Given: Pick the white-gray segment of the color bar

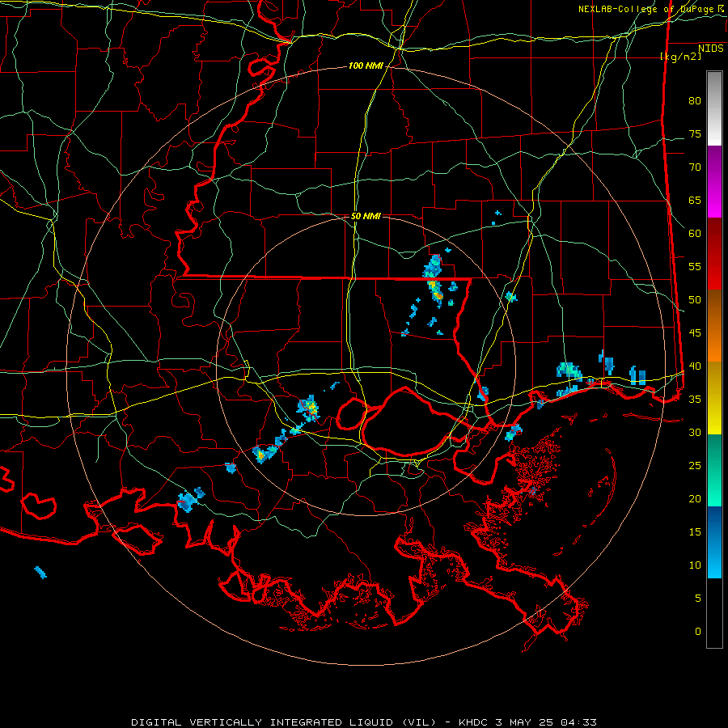Looking at the screenshot, I should 714,108.
